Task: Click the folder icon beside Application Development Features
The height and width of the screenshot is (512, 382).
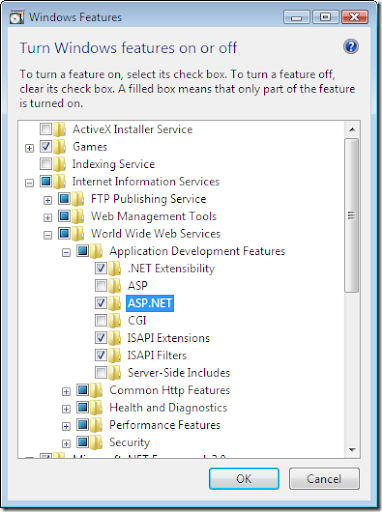Action: [97, 250]
